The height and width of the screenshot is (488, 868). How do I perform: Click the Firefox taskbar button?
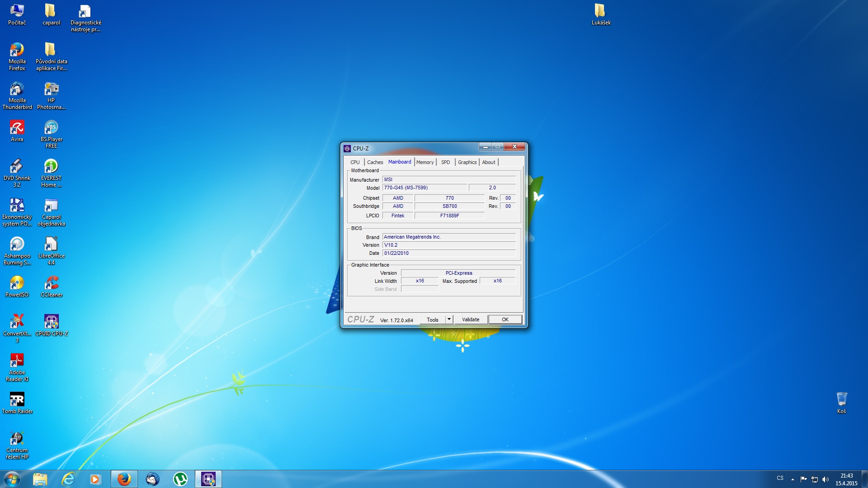pyautogui.click(x=124, y=479)
